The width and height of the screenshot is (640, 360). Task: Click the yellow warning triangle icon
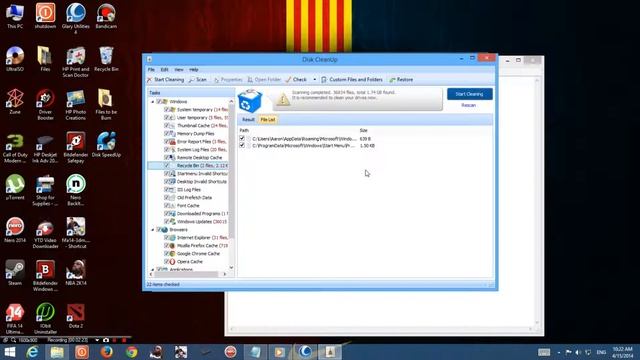tap(282, 99)
